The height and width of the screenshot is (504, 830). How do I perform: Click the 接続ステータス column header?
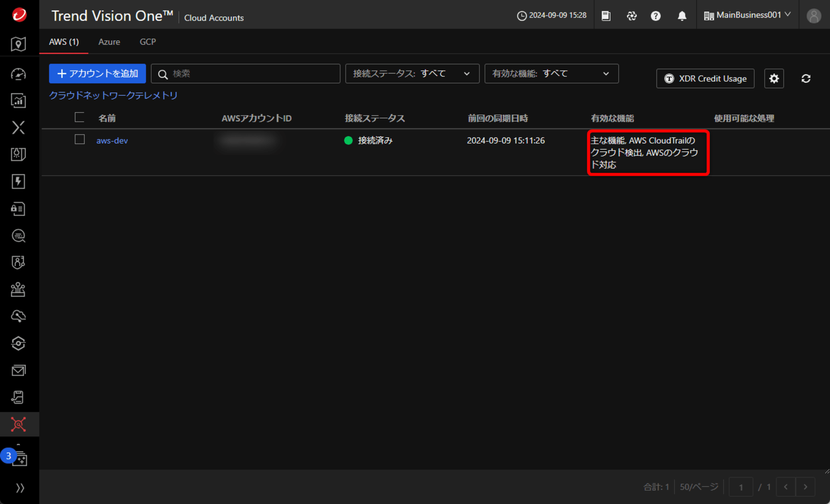point(375,118)
